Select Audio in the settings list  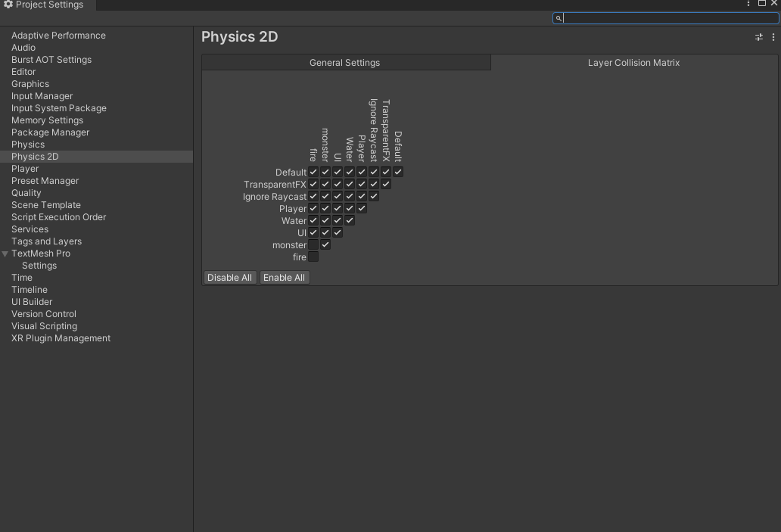click(23, 48)
